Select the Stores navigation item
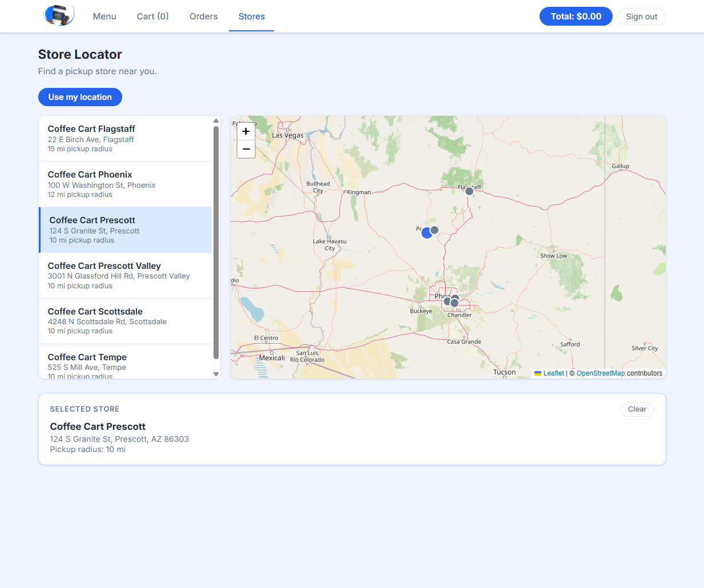This screenshot has height=588, width=704. click(251, 17)
